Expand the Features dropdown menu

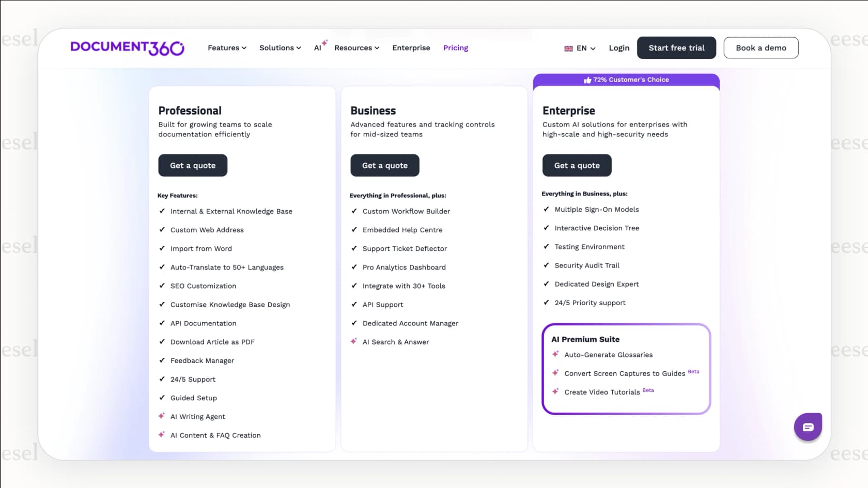227,48
